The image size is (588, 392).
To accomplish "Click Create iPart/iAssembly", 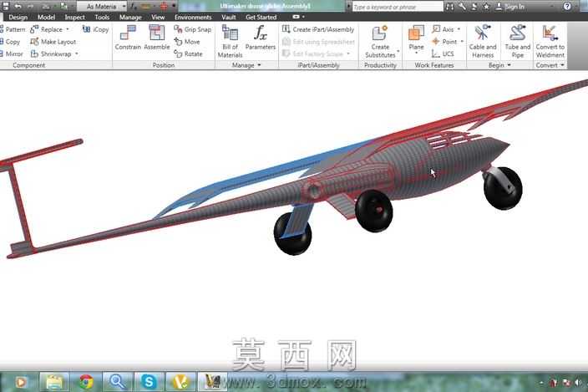I will (x=318, y=29).
